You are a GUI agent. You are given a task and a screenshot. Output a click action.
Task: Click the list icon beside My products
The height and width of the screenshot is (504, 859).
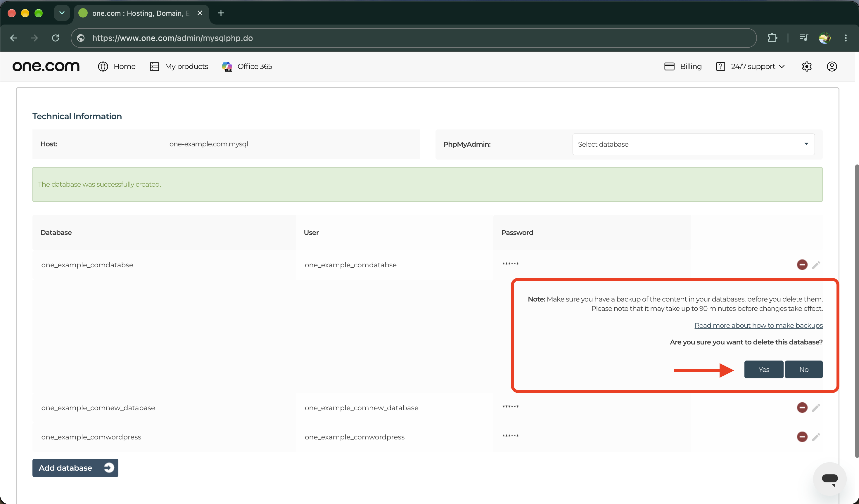[x=154, y=66]
